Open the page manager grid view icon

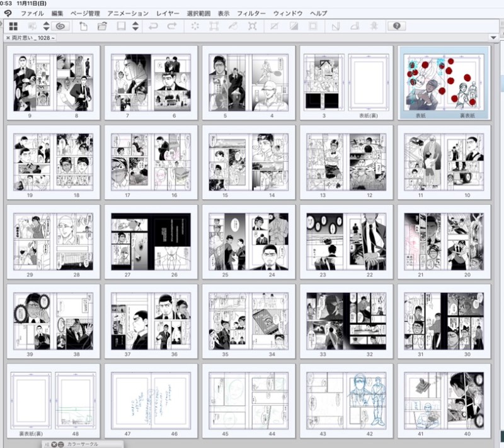[13, 26]
